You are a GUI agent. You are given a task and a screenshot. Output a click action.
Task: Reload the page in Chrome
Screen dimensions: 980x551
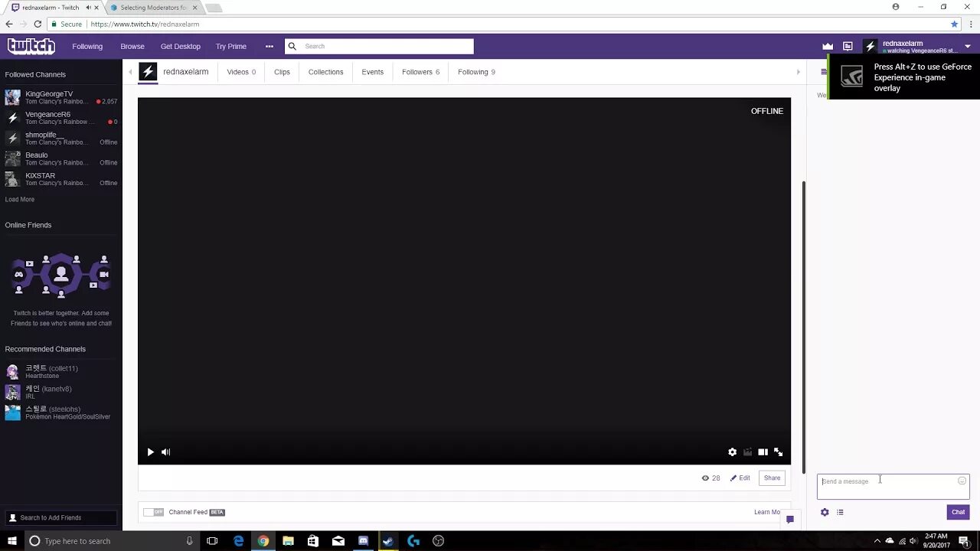[38, 24]
